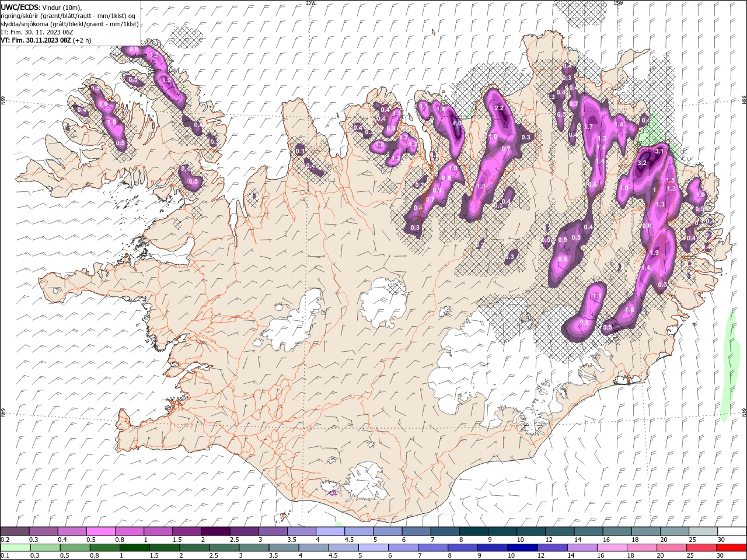This screenshot has width=747, height=560.
Task: Pick the bright pink upper swatch labeled 0.5
Action: pyautogui.click(x=100, y=531)
